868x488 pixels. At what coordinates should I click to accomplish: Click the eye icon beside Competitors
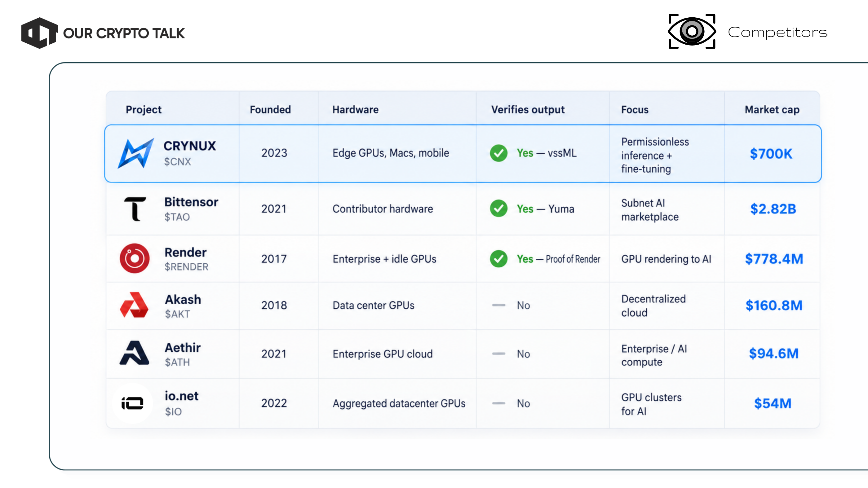pyautogui.click(x=692, y=31)
